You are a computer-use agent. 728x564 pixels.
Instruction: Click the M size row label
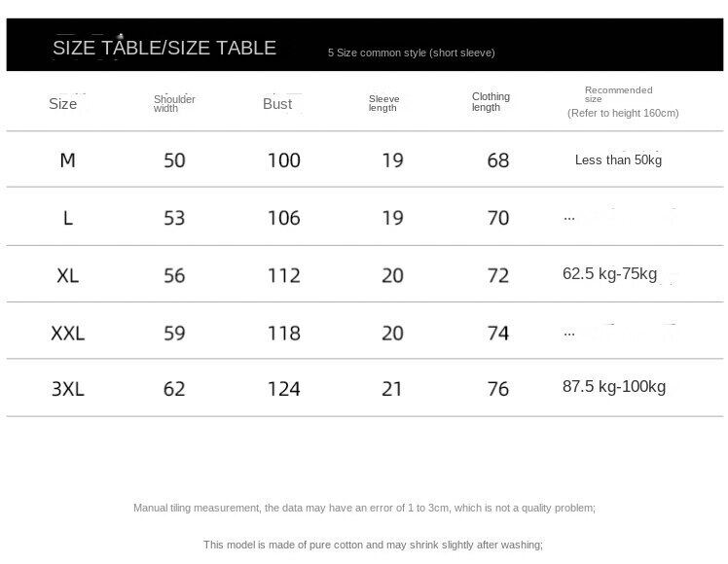pyautogui.click(x=67, y=160)
